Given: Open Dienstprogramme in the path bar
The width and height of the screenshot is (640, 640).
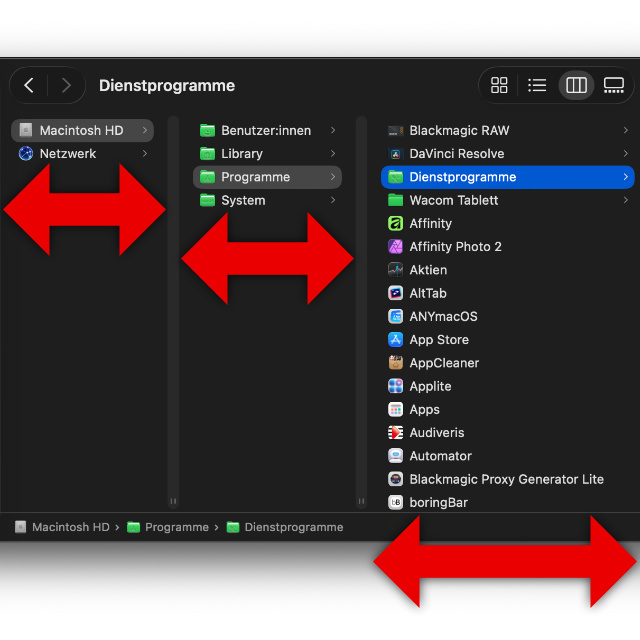Looking at the screenshot, I should [285, 527].
